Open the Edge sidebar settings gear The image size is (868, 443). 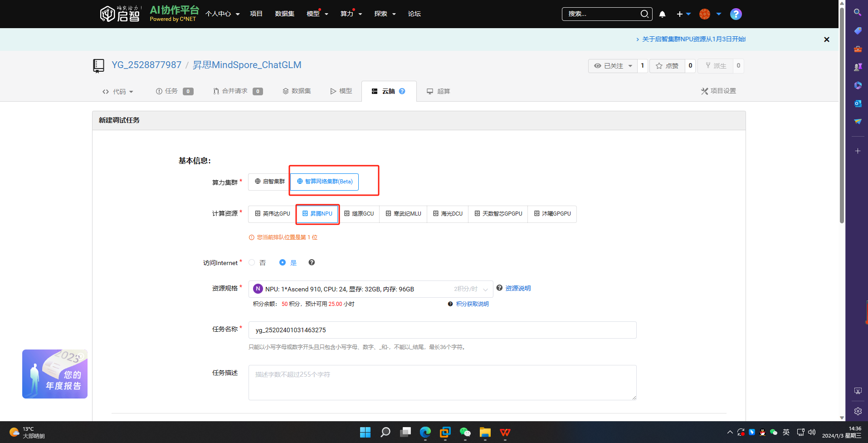click(x=858, y=411)
